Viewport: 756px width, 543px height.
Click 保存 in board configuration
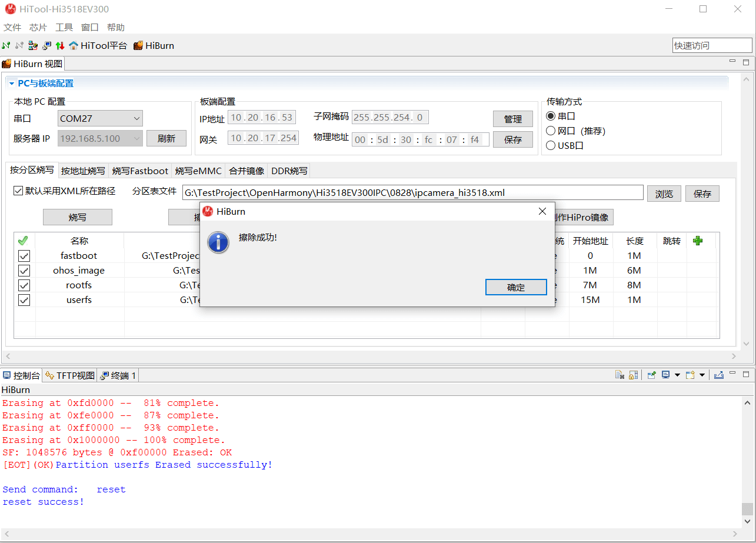pyautogui.click(x=513, y=139)
